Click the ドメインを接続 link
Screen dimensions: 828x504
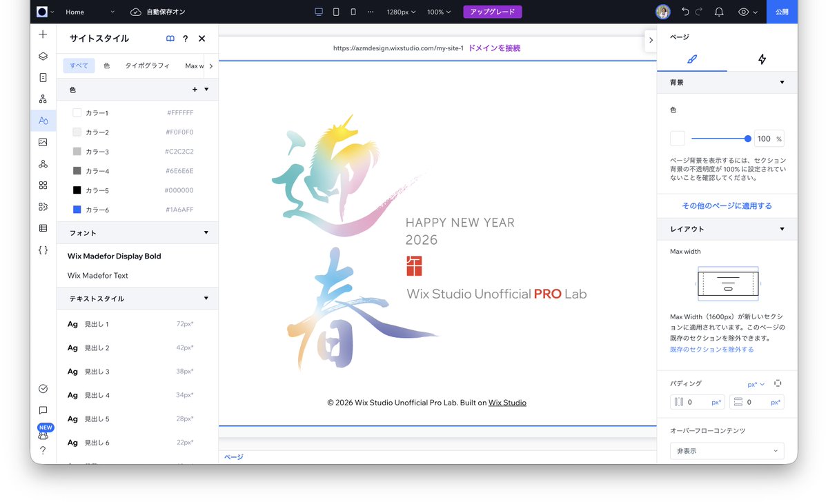click(494, 48)
